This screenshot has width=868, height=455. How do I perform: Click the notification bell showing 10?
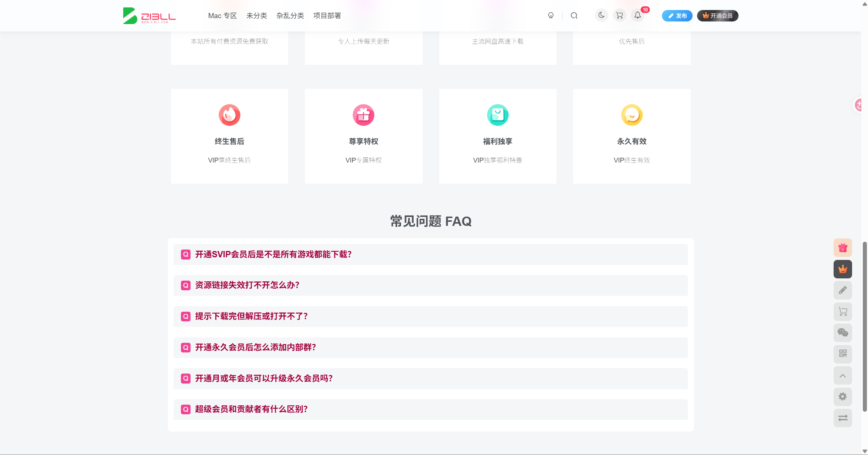click(x=637, y=15)
